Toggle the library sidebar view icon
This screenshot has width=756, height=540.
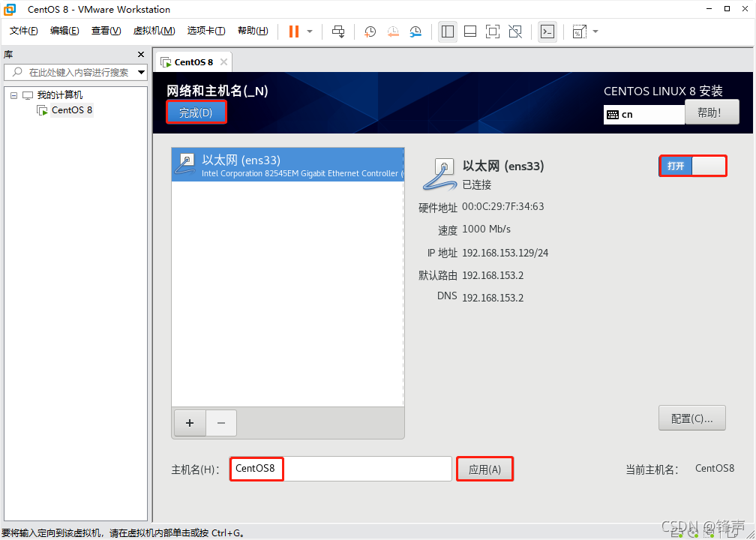(448, 31)
